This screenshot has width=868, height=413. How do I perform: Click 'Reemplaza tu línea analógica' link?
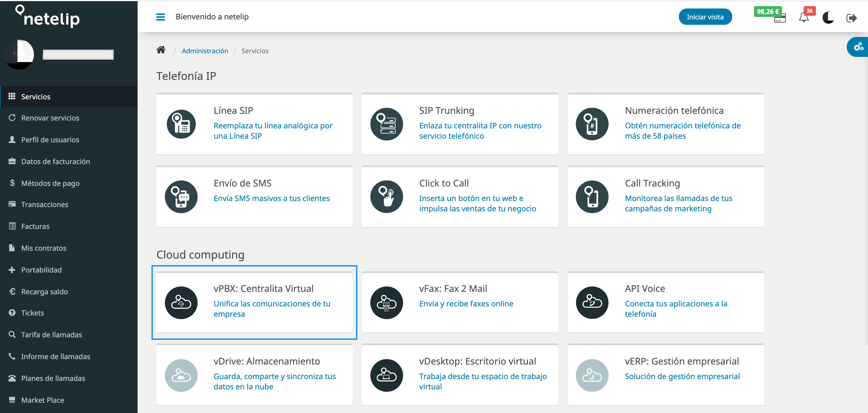coord(273,131)
